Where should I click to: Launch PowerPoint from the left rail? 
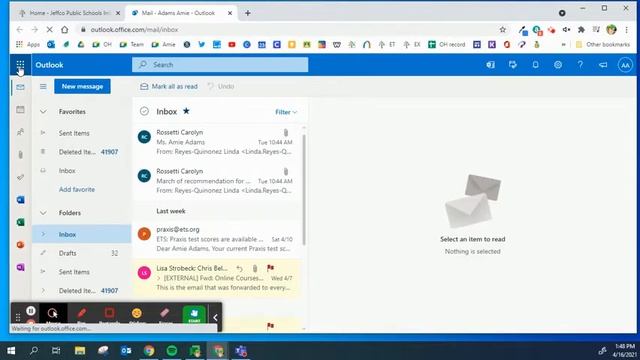pos(20,244)
